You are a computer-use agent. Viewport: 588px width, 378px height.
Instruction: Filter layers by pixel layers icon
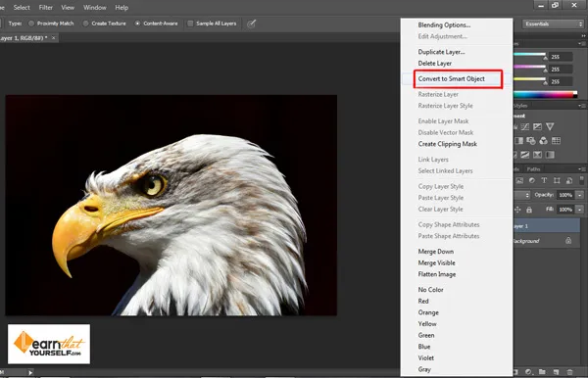point(519,180)
